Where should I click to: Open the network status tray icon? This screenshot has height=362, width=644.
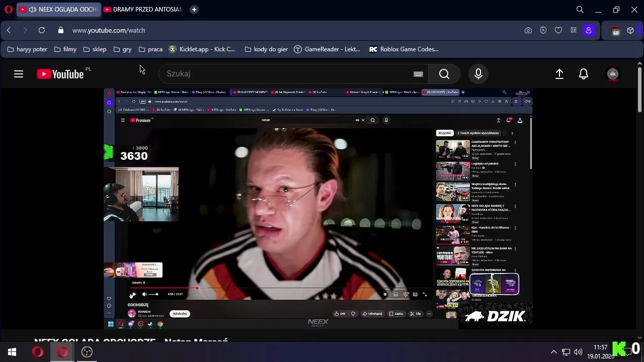566,352
